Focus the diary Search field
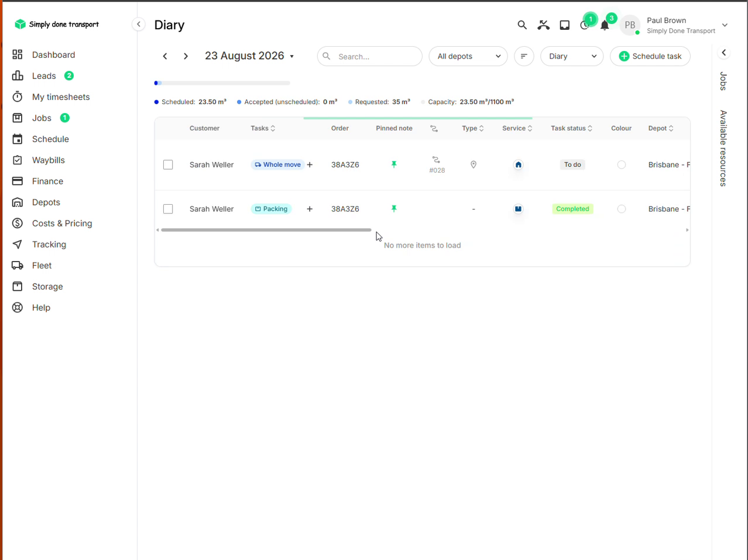The height and width of the screenshot is (560, 748). tap(370, 56)
